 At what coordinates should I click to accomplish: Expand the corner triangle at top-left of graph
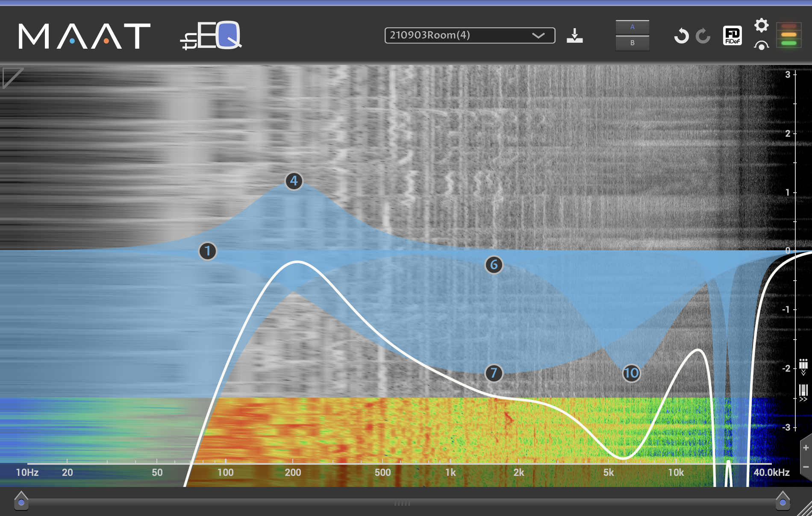point(11,77)
